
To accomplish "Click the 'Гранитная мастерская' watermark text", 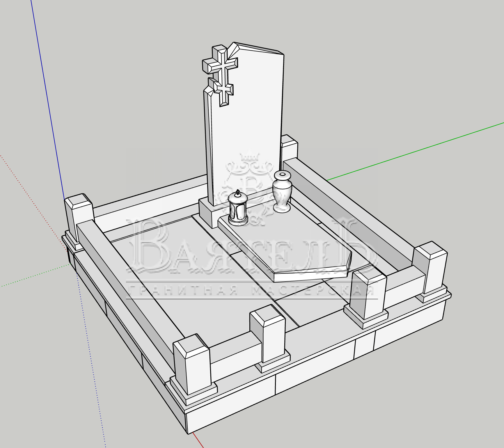I will click(x=250, y=291).
